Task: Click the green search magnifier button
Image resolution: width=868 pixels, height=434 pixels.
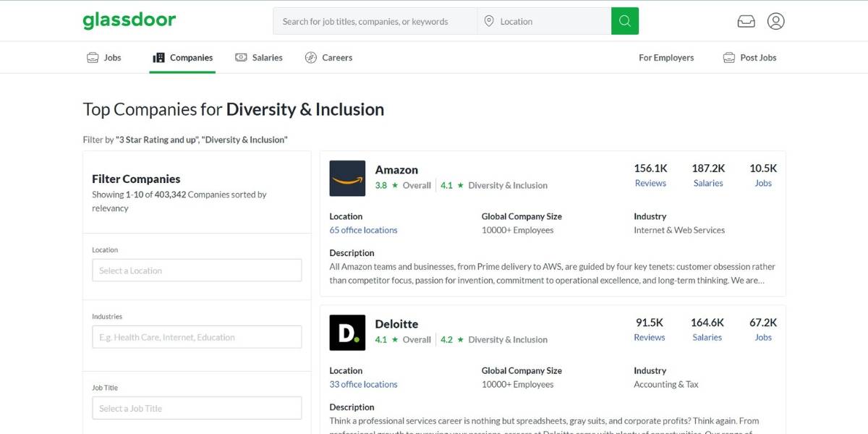Action: coord(625,21)
